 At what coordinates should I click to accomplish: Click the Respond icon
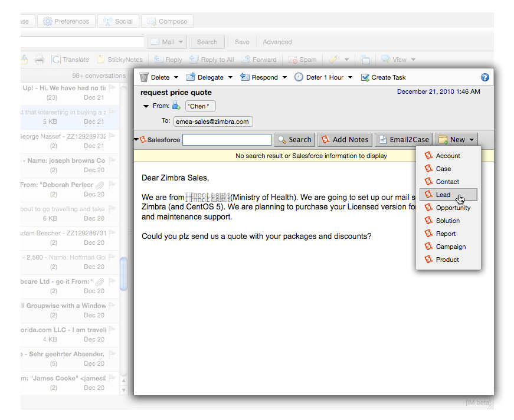click(244, 77)
